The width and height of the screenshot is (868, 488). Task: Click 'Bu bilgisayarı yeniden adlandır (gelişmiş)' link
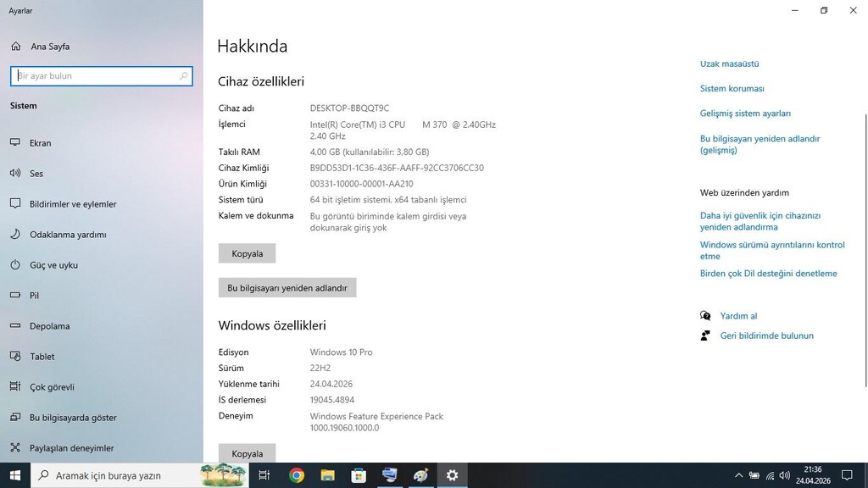click(x=759, y=144)
